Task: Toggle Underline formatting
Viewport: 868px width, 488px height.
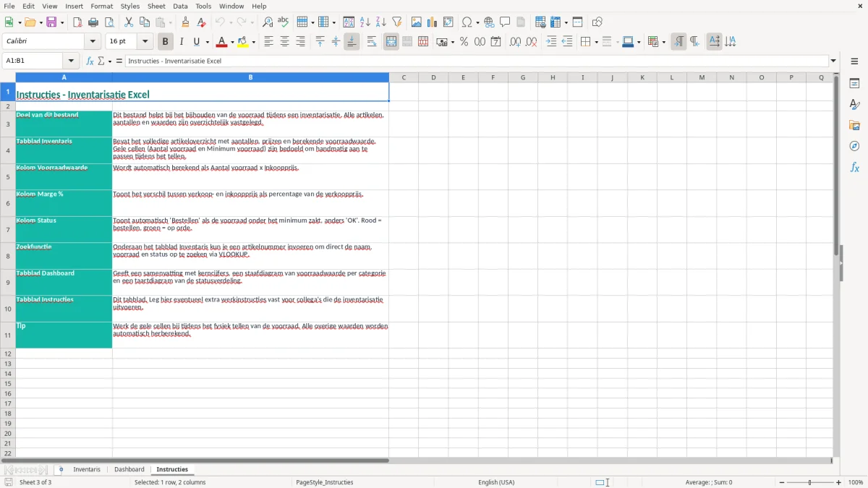Action: 196,42
